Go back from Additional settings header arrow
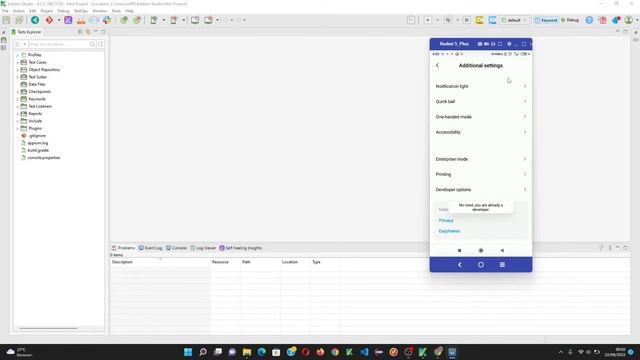This screenshot has height=360, width=640. tap(438, 66)
